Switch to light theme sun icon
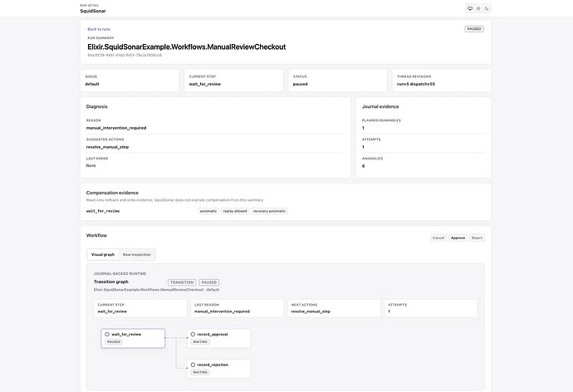 pos(478,8)
